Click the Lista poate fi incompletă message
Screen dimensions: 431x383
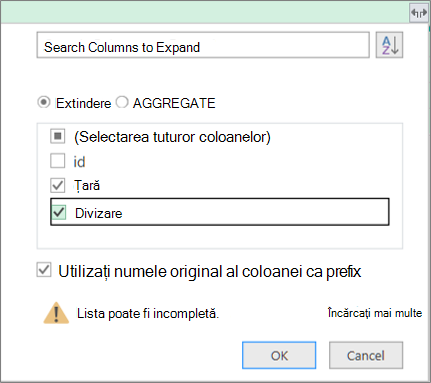coord(148,313)
